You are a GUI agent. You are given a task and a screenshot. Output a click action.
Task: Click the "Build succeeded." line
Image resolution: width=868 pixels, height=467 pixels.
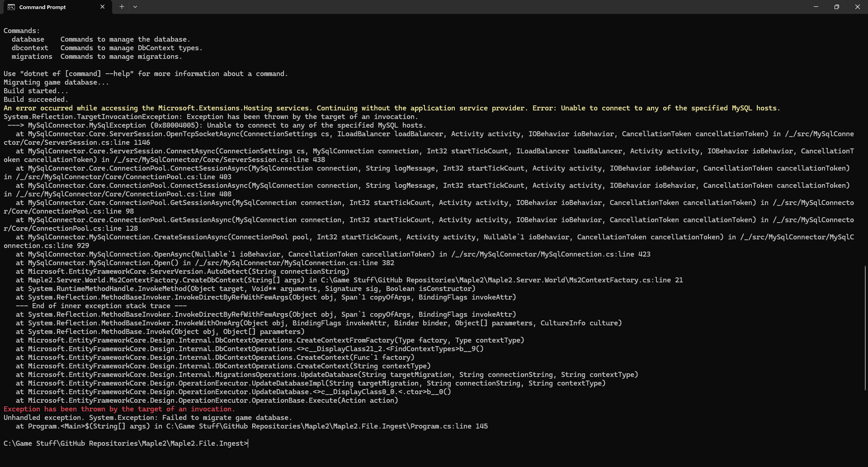point(36,100)
